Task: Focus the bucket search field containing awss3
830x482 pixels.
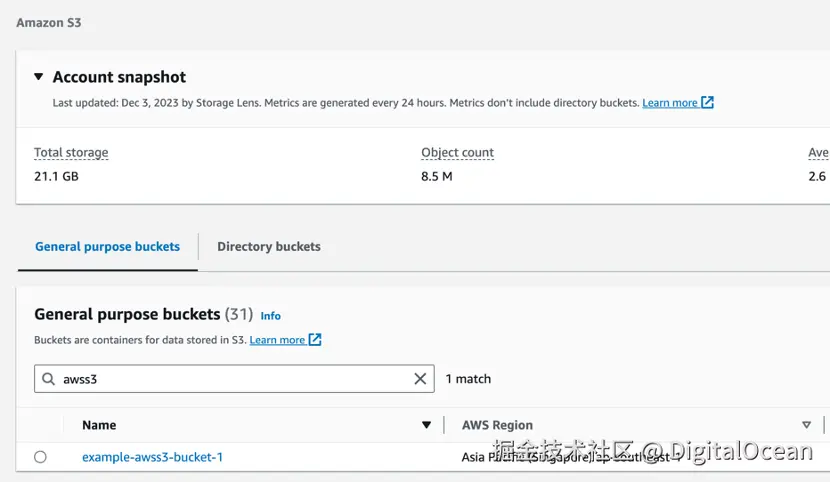Action: click(x=230, y=379)
